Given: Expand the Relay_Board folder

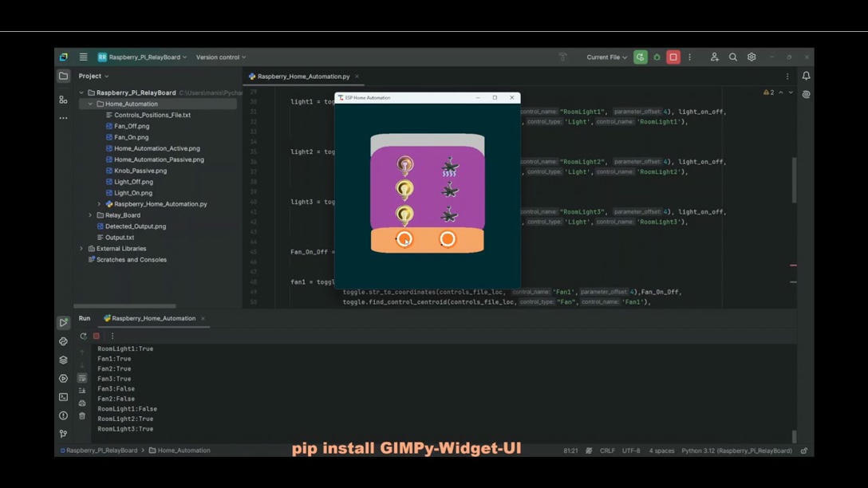Looking at the screenshot, I should [90, 214].
